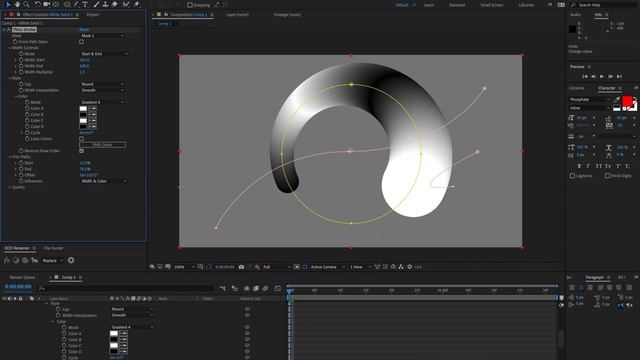Image resolution: width=640 pixels, height=360 pixels.
Task: Select the Learn workspace
Action: [x=429, y=5]
